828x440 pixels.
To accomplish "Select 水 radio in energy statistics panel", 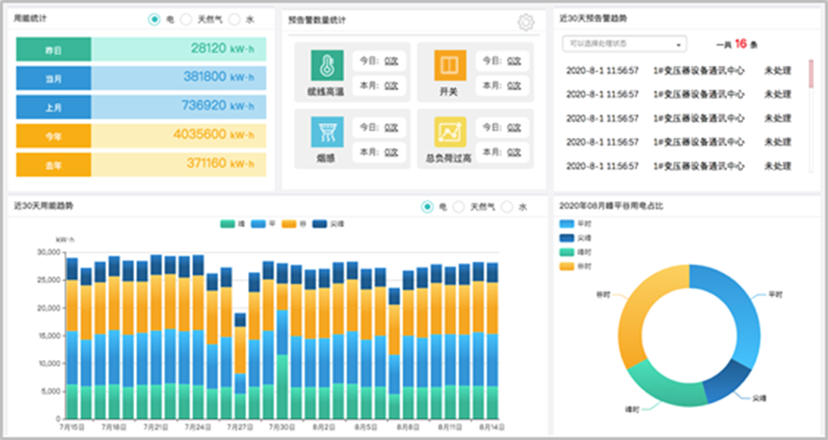I will [234, 19].
